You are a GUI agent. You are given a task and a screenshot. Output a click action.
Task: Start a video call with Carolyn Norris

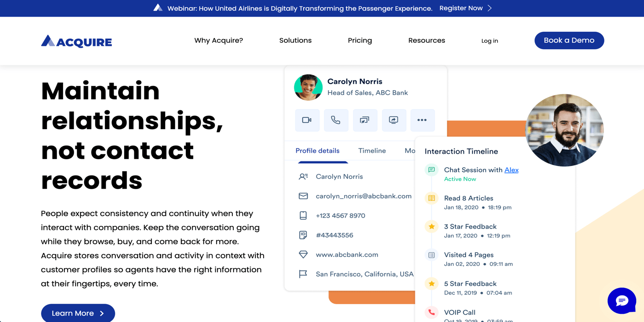pyautogui.click(x=307, y=120)
